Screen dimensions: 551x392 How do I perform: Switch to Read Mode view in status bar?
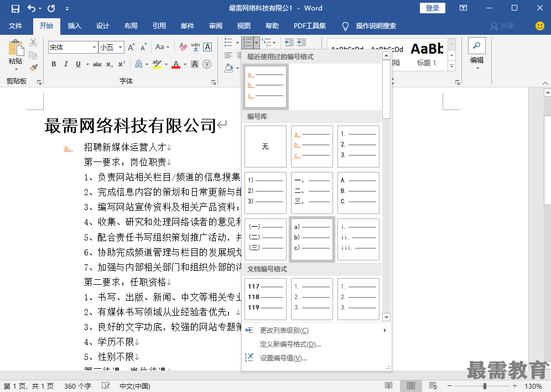pos(388,386)
